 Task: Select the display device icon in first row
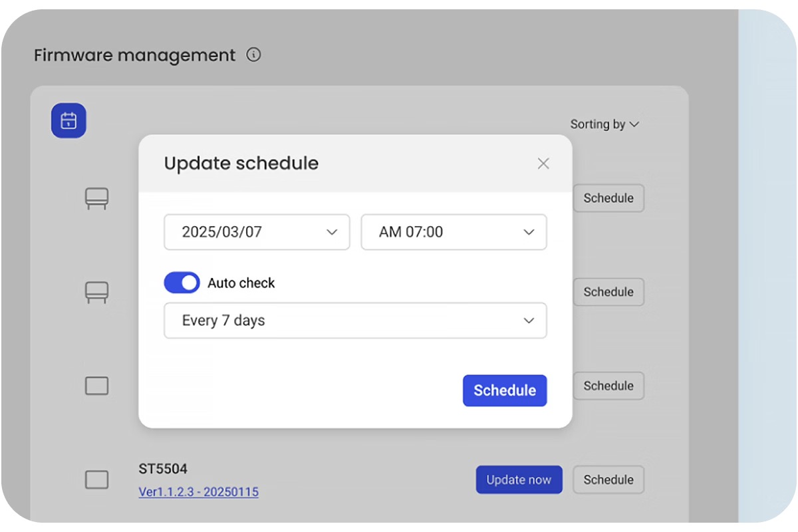(x=97, y=198)
